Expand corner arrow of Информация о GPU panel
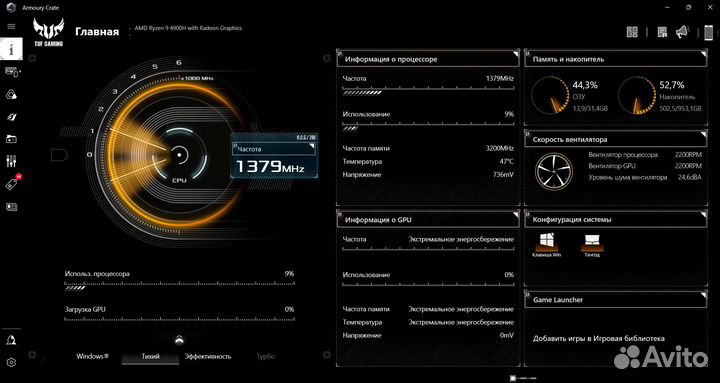Image resolution: width=720 pixels, height=383 pixels. 516,215
